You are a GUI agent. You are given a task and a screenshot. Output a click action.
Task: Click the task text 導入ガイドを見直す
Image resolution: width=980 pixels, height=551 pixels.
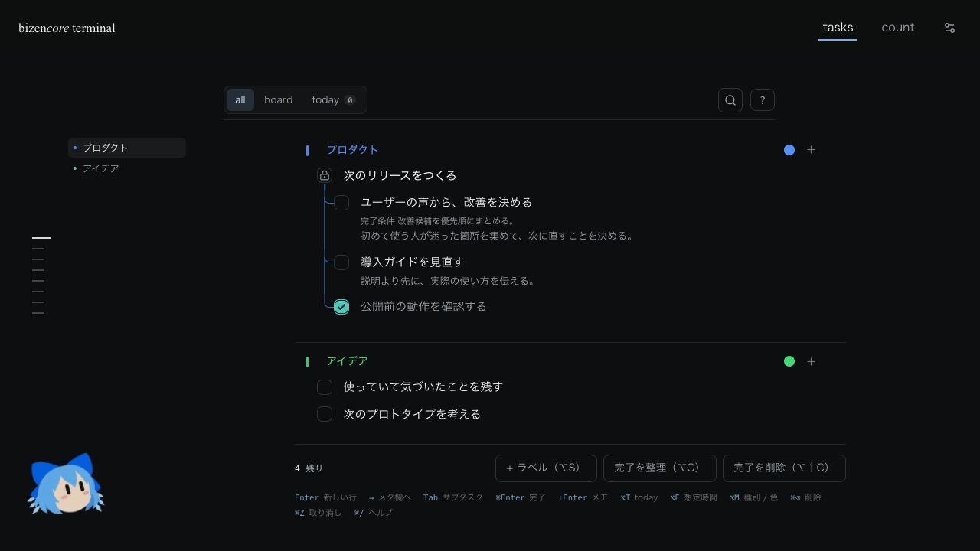click(412, 262)
